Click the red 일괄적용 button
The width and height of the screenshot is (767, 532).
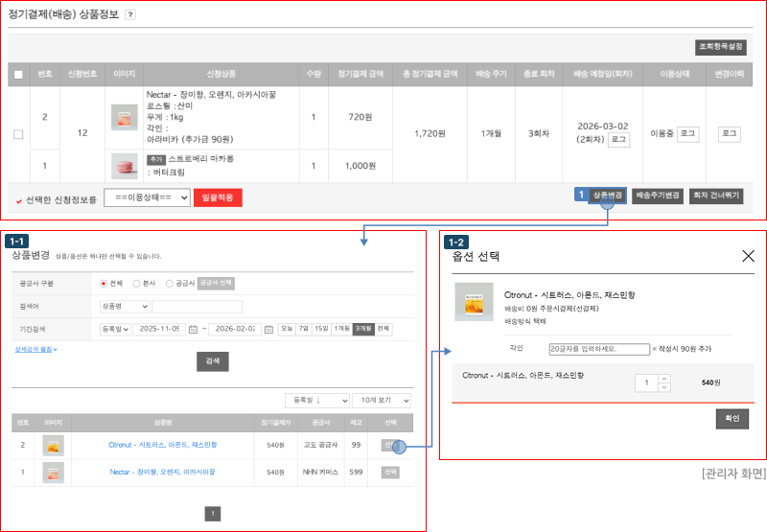[x=218, y=198]
